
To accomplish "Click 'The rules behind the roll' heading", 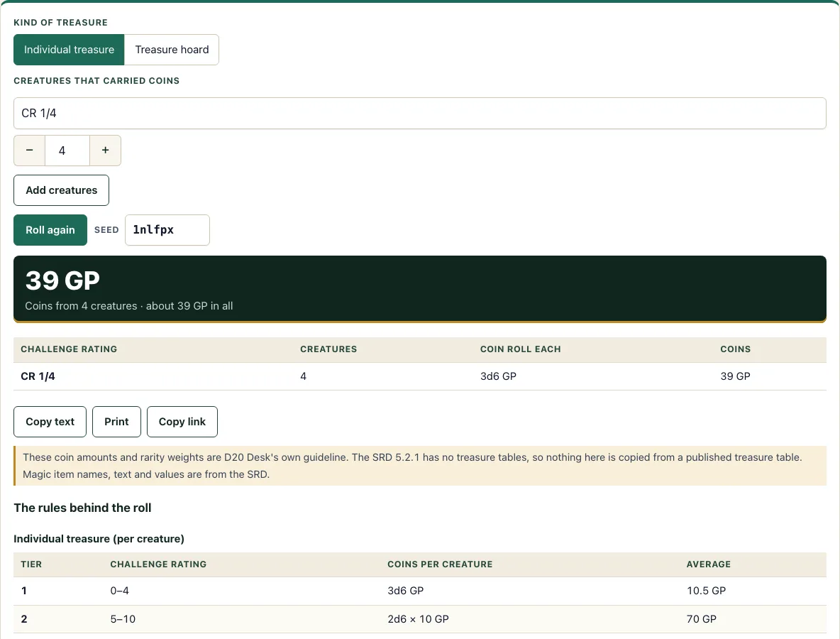I will point(82,508).
